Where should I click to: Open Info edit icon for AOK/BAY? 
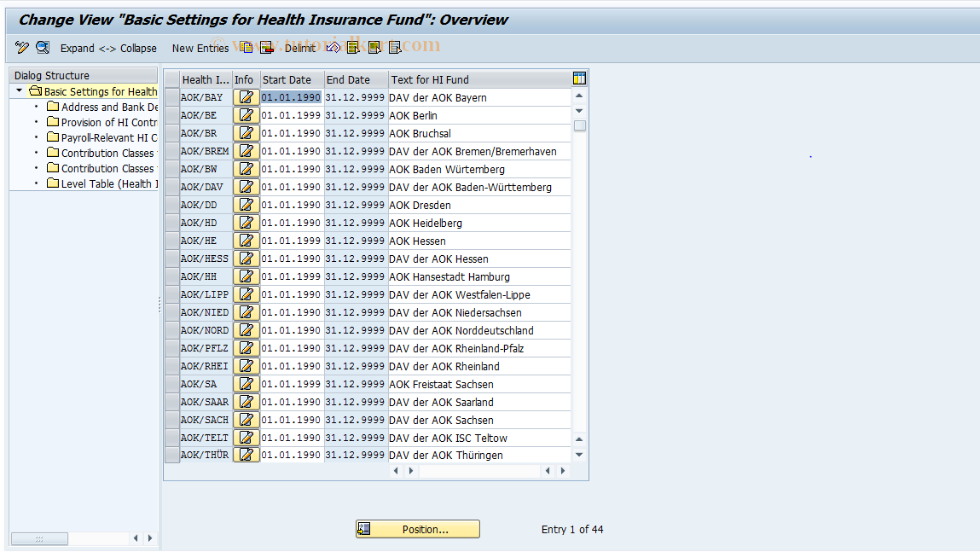point(246,97)
